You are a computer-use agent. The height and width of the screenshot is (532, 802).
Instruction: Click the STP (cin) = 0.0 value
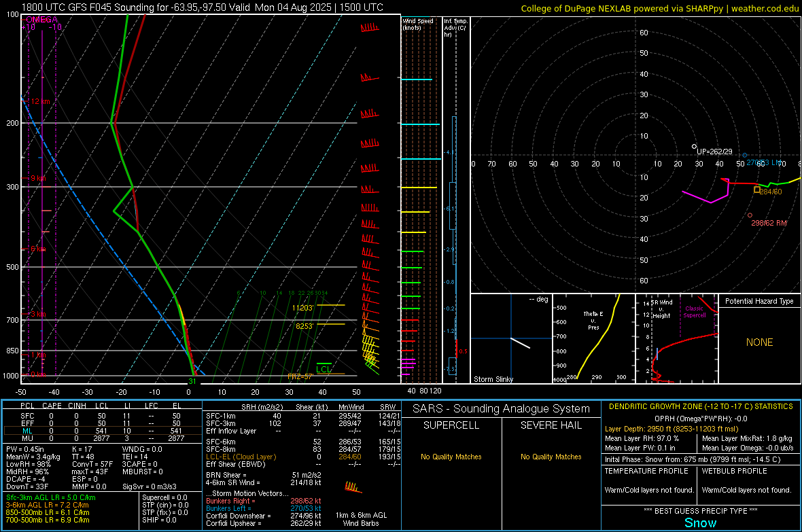165,505
